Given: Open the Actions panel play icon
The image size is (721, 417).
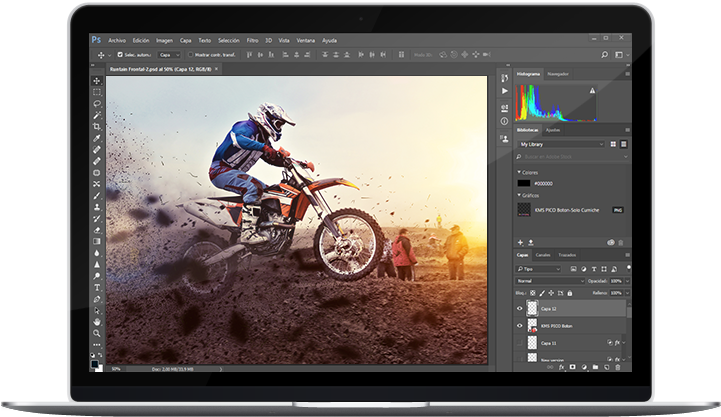Looking at the screenshot, I should [x=504, y=91].
